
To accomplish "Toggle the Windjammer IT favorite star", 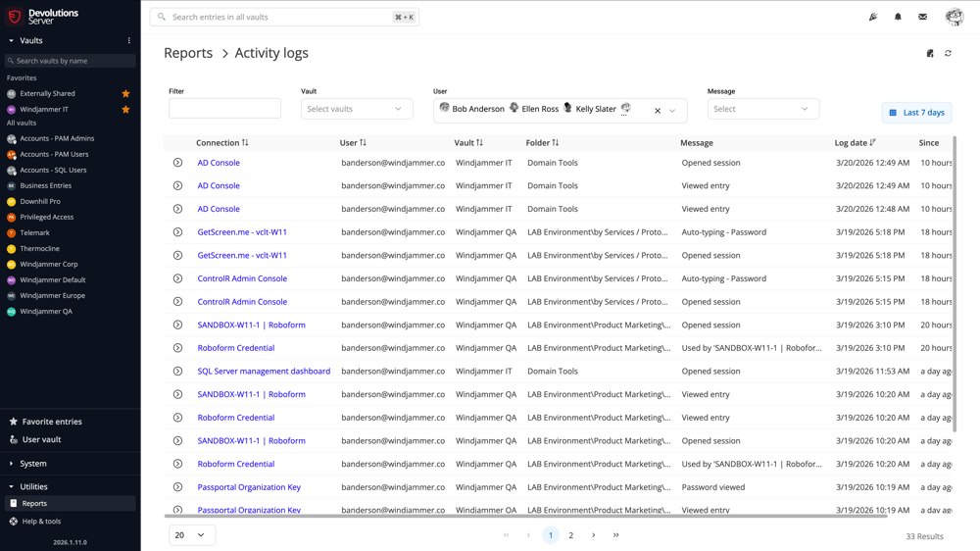I will [125, 110].
